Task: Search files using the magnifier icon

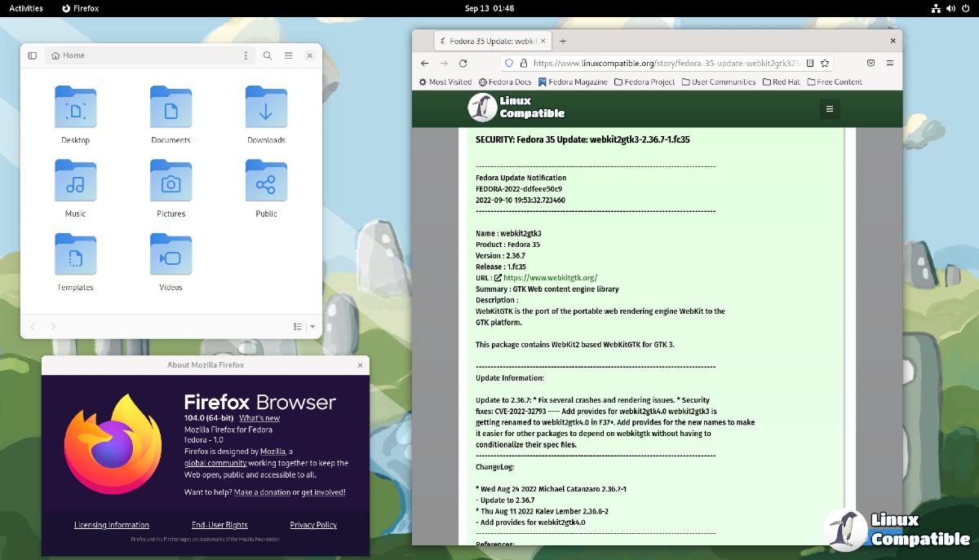Action: pyautogui.click(x=267, y=55)
